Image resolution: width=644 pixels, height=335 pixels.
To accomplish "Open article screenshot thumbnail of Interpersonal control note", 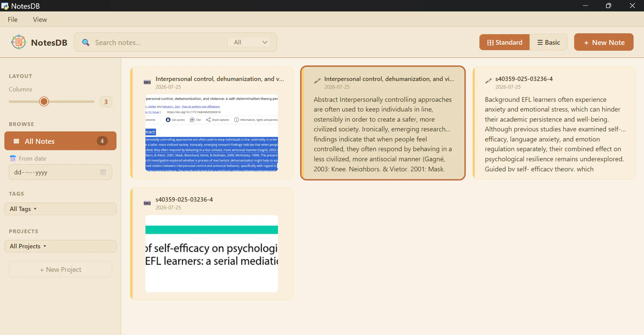I will (212, 133).
